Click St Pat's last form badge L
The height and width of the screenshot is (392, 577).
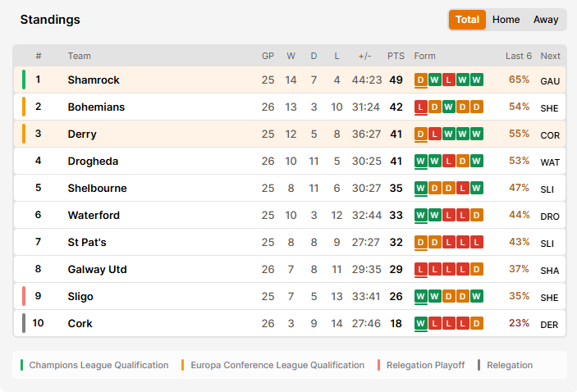coord(477,242)
